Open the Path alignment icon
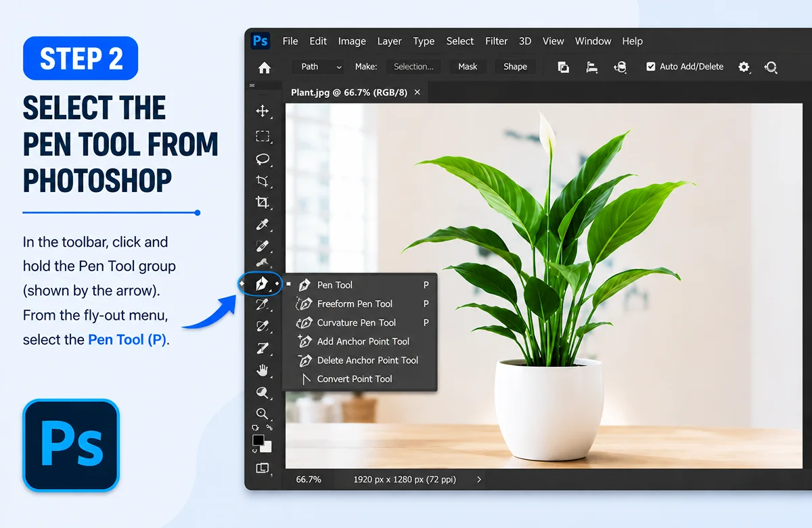 [x=591, y=67]
